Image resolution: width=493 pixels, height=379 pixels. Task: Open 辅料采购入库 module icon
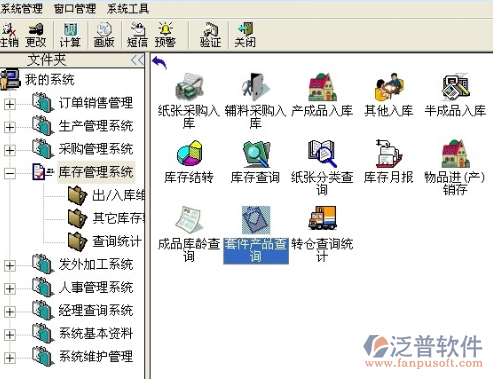256,87
